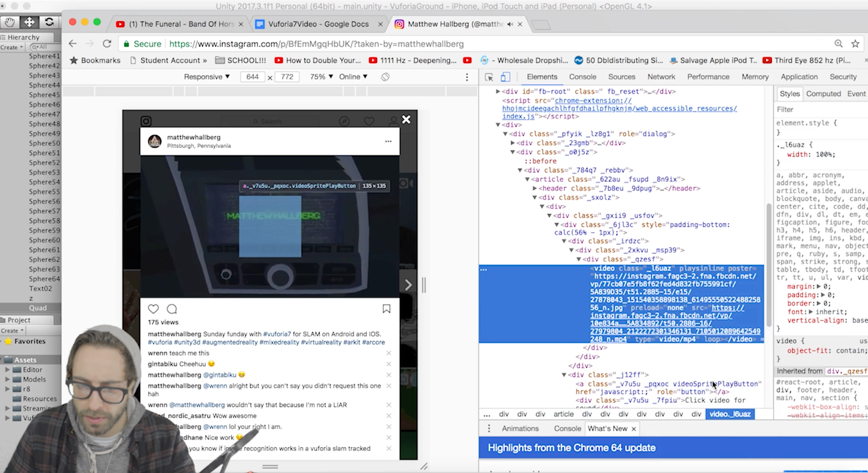
Task: Select Unity hand tool
Action: (x=9, y=22)
